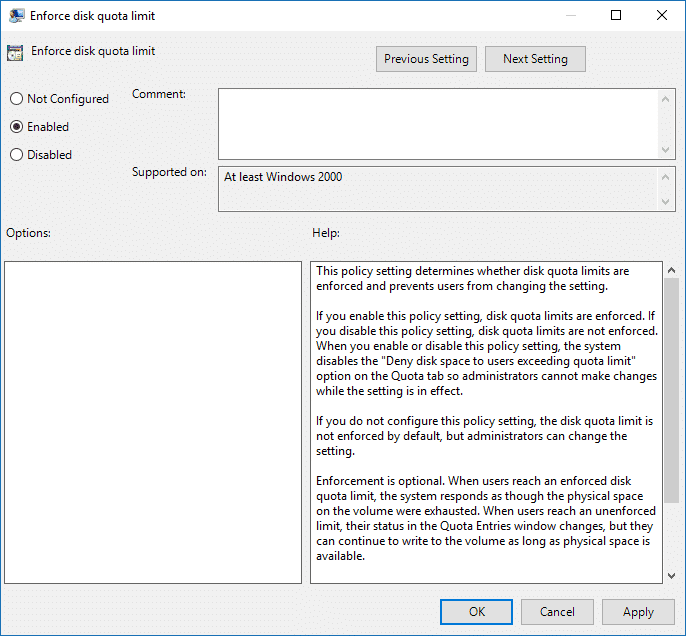Click the Comment box scroll up arrow
The width and height of the screenshot is (686, 636).
(x=665, y=99)
